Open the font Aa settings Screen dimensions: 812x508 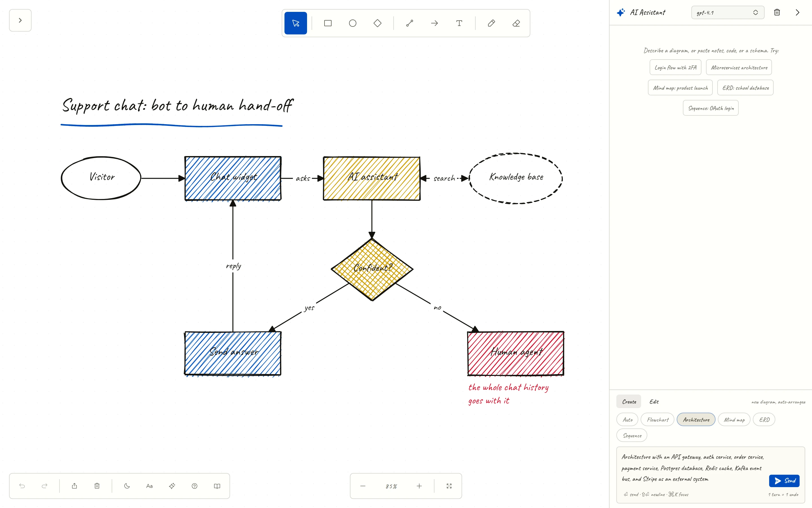[149, 486]
